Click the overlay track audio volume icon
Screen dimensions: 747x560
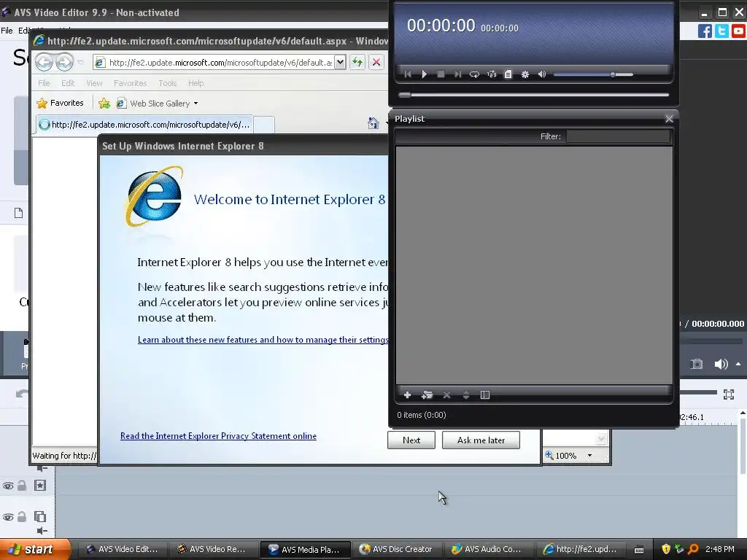pyautogui.click(x=42, y=531)
